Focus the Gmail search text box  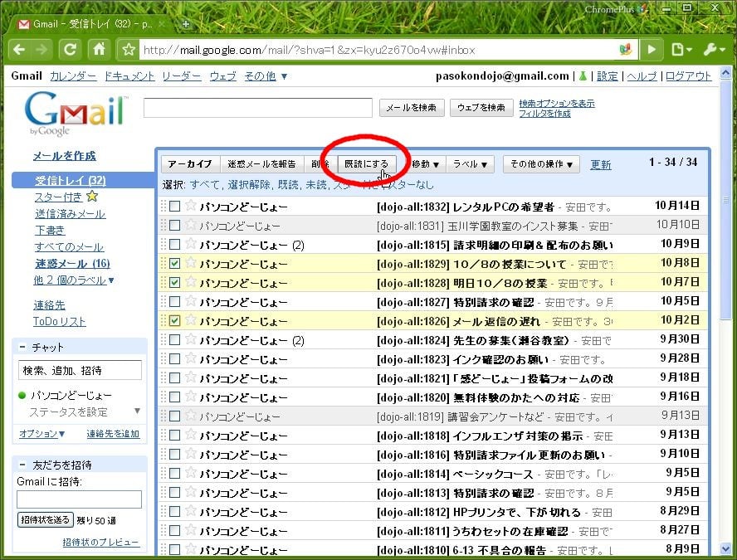[257, 108]
